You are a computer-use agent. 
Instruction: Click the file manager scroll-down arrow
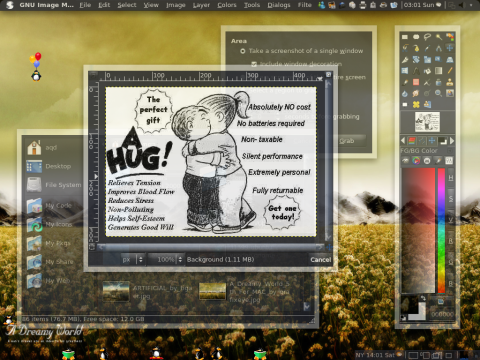click(x=307, y=306)
